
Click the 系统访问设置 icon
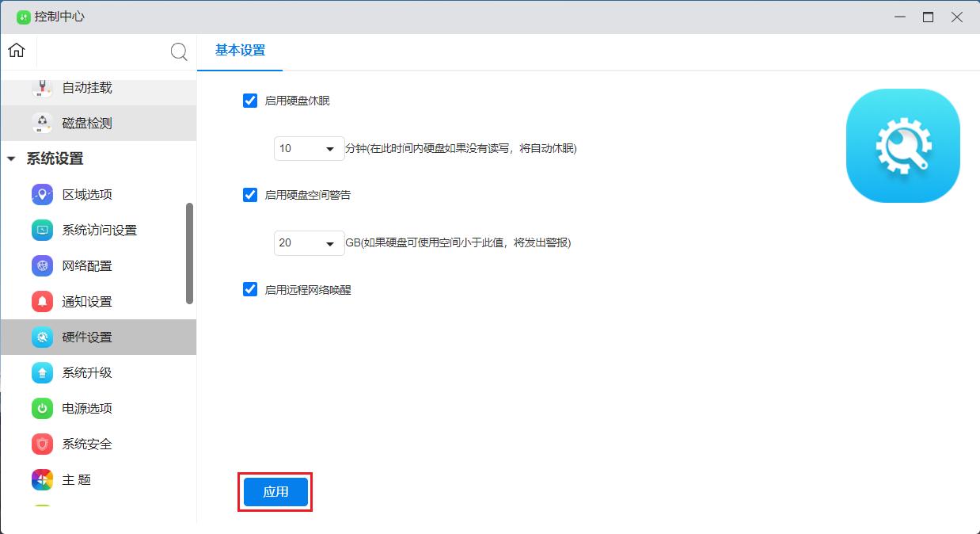(42, 230)
